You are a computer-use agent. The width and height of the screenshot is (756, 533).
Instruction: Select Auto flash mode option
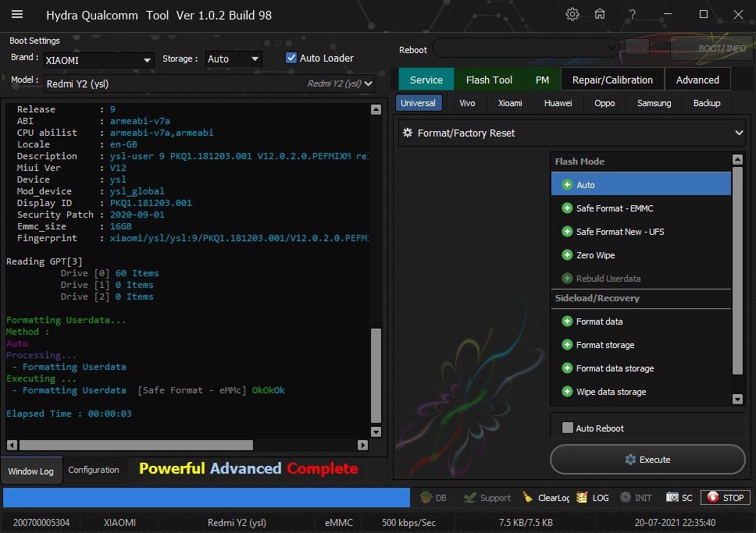coord(640,185)
